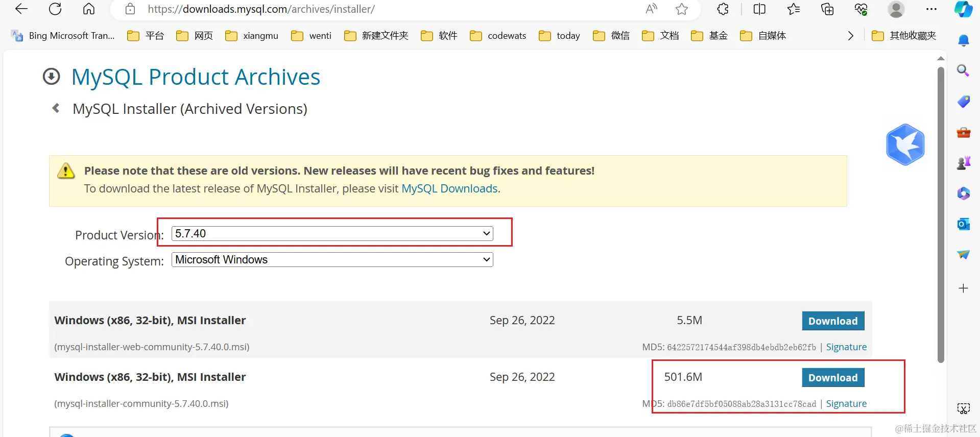Viewport: 980px width, 437px height.
Task: Open the 平台 bookmark folder
Action: coord(146,36)
